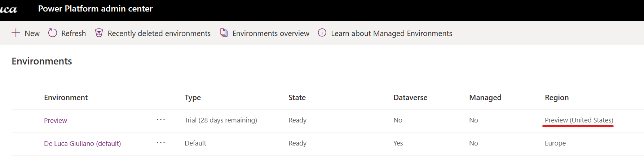The height and width of the screenshot is (161, 644).
Task: Open the Preview environment link
Action: pyautogui.click(x=56, y=120)
